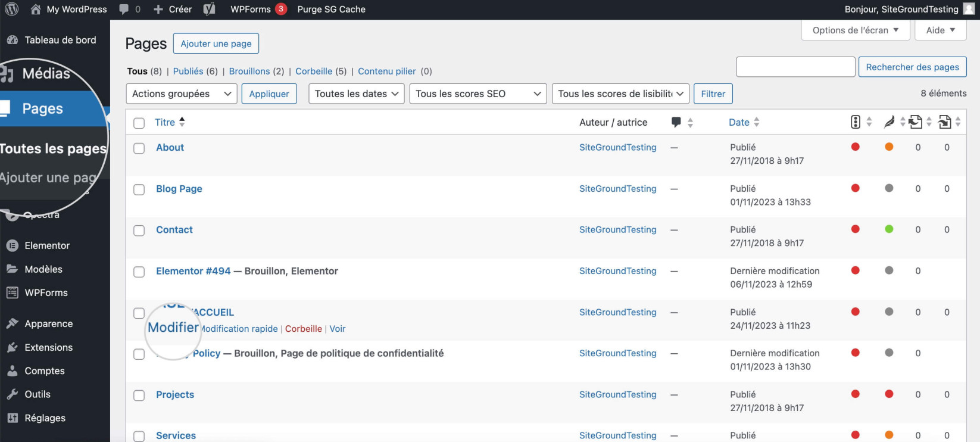Click Corbeille link under ACCUEIL

304,329
